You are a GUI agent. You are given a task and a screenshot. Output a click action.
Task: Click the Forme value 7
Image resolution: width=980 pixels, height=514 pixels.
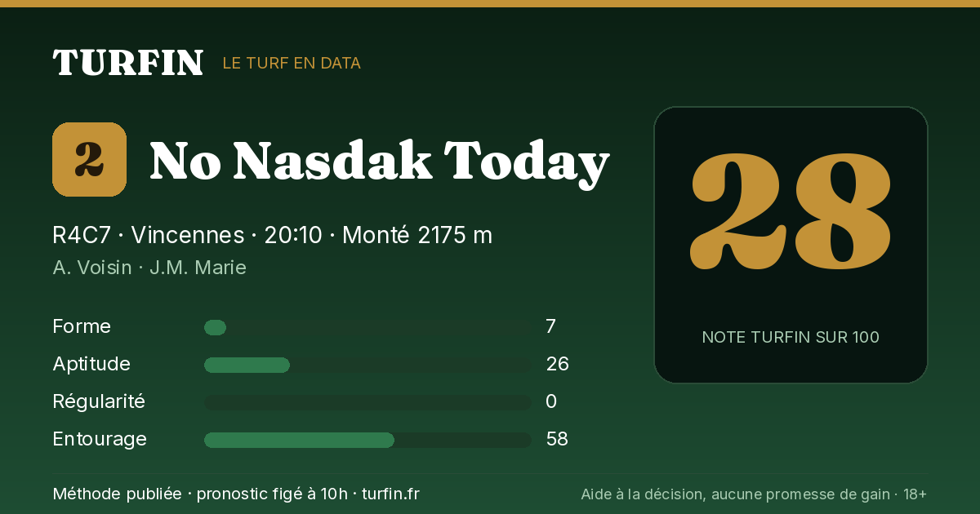click(551, 326)
